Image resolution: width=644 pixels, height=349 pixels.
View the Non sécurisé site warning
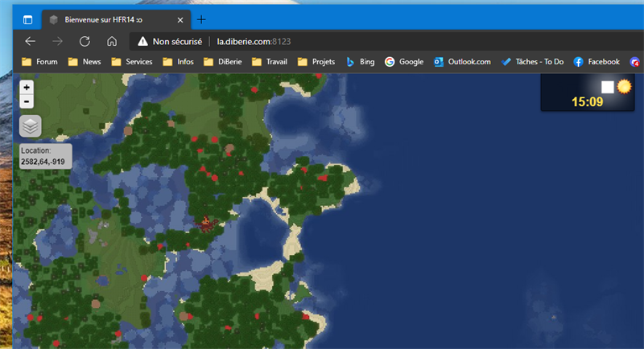pos(170,42)
